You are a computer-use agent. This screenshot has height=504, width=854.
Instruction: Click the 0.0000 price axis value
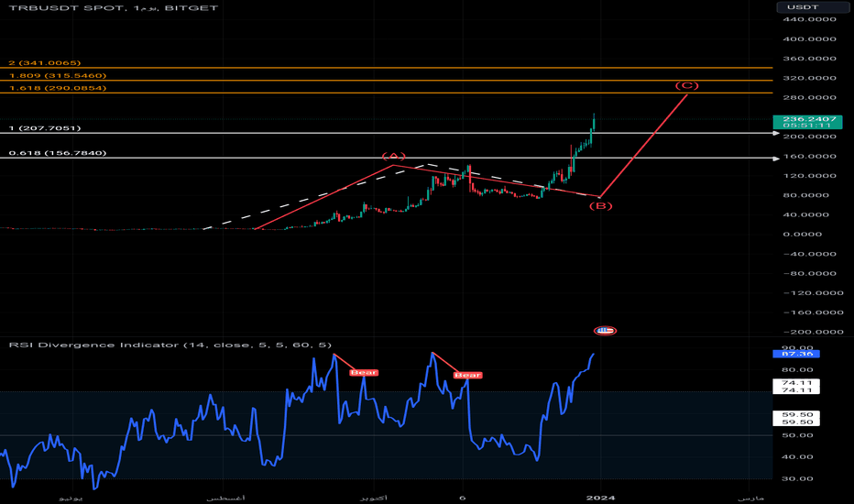click(x=803, y=235)
